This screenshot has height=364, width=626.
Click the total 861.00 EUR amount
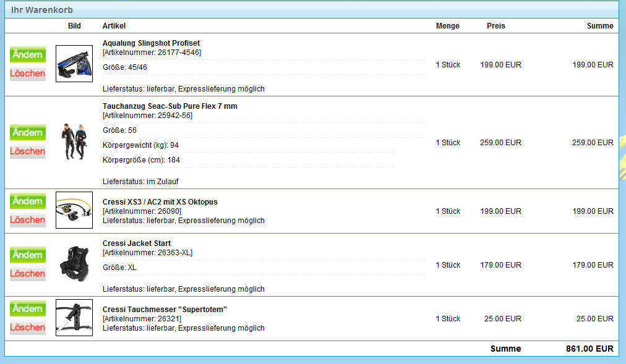(590, 349)
